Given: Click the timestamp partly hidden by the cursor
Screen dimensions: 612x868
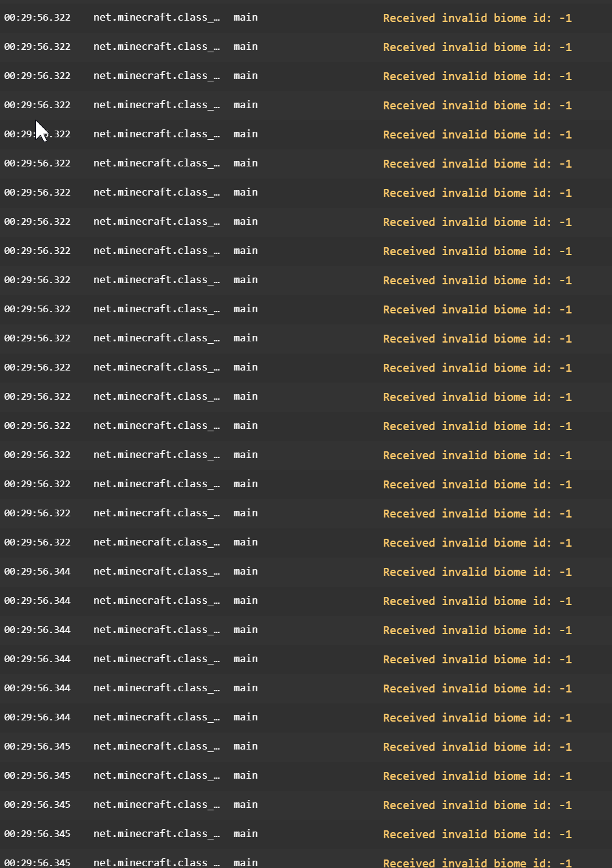Looking at the screenshot, I should [x=37, y=134].
